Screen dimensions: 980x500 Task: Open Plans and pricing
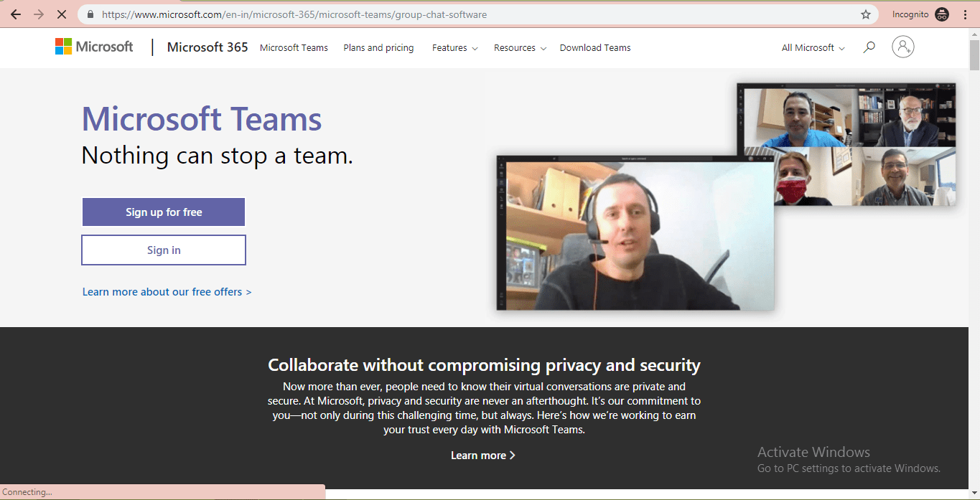pos(378,48)
